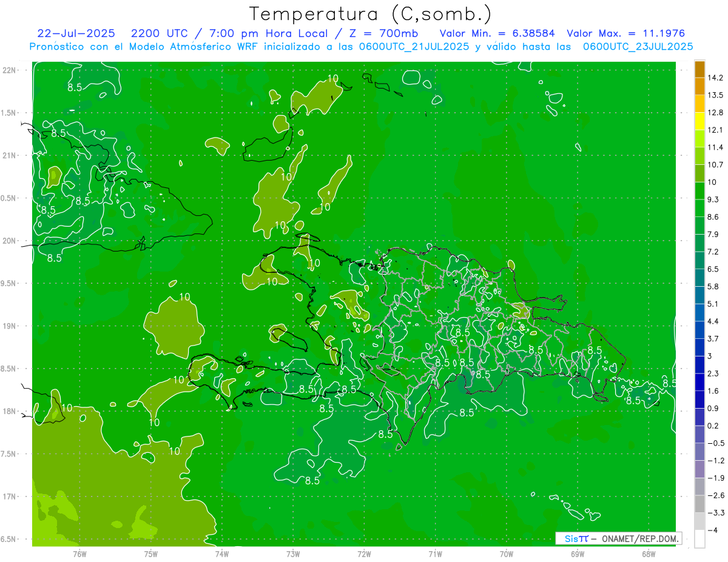The height and width of the screenshot is (562, 728).
Task: Click the '72W' longitude axis label
Action: pyautogui.click(x=364, y=554)
